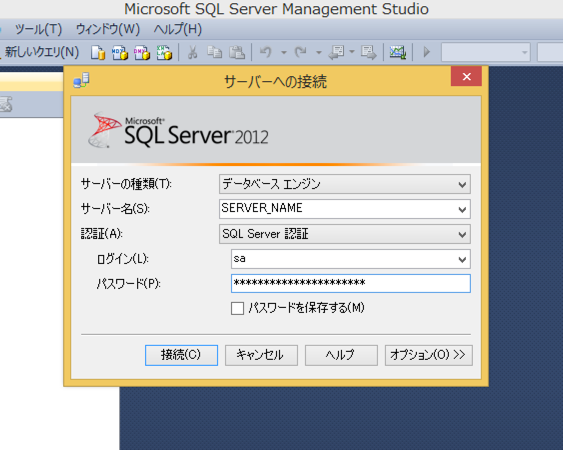Click the Start debugging play icon
The height and width of the screenshot is (450, 563).
(x=427, y=52)
